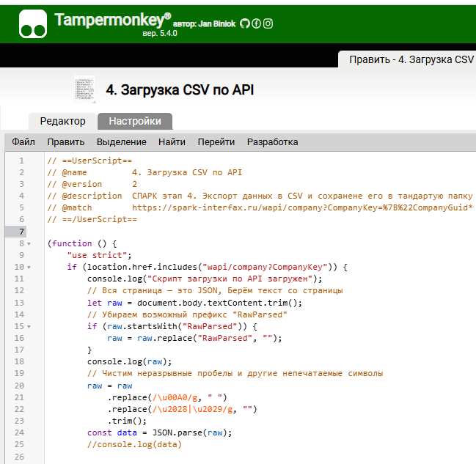Open the Найти menu
The image size is (476, 464).
click(x=172, y=142)
